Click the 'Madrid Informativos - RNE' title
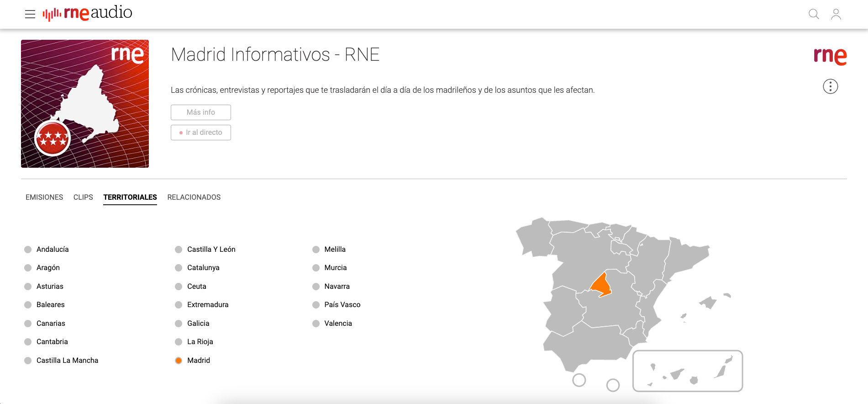The image size is (868, 404). pyautogui.click(x=275, y=55)
